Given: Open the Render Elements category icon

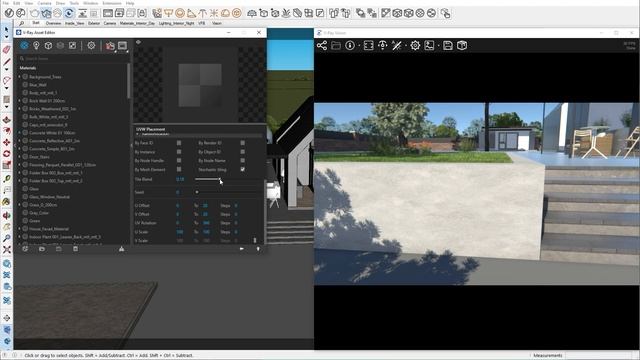Looking at the screenshot, I should (60, 45).
